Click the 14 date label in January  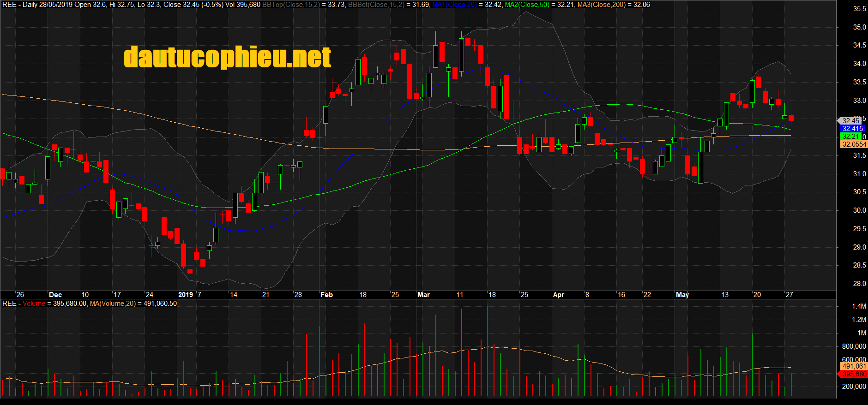234,295
